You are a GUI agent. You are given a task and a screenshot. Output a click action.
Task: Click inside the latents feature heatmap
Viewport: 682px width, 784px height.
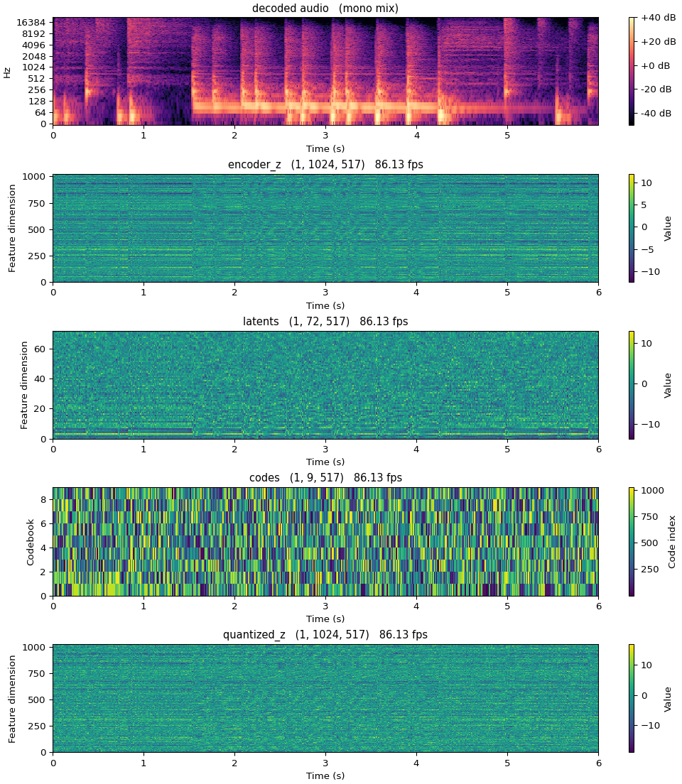point(326,385)
